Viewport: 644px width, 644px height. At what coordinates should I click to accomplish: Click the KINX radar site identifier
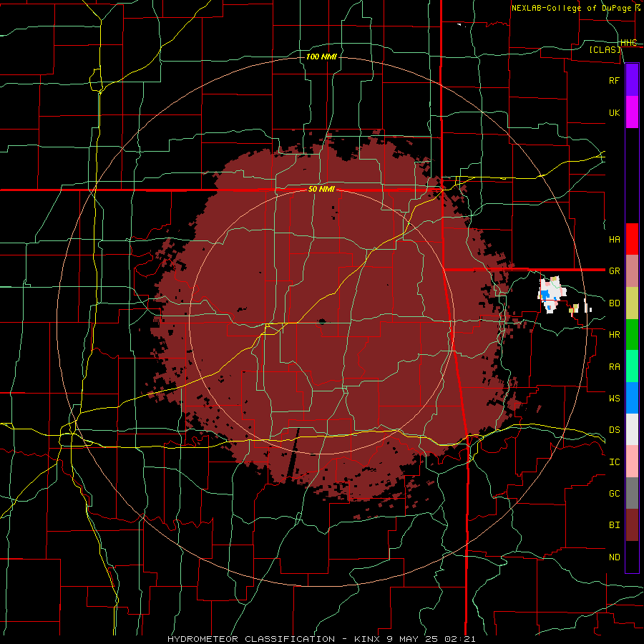tap(369, 639)
